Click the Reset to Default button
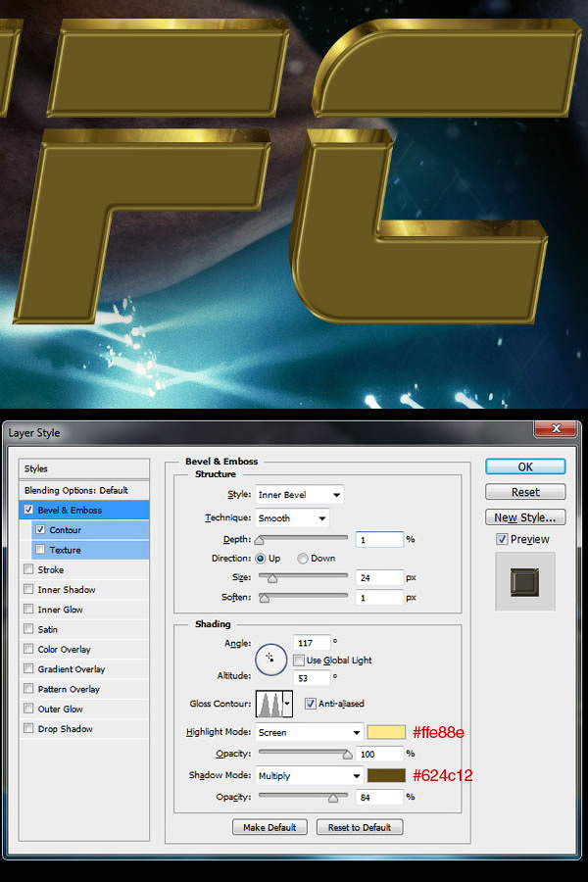 360,827
